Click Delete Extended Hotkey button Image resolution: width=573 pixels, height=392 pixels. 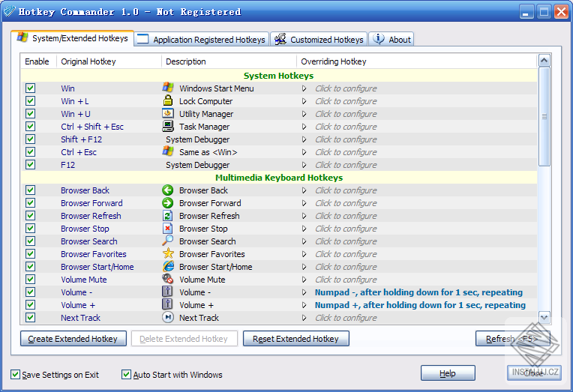pos(184,339)
